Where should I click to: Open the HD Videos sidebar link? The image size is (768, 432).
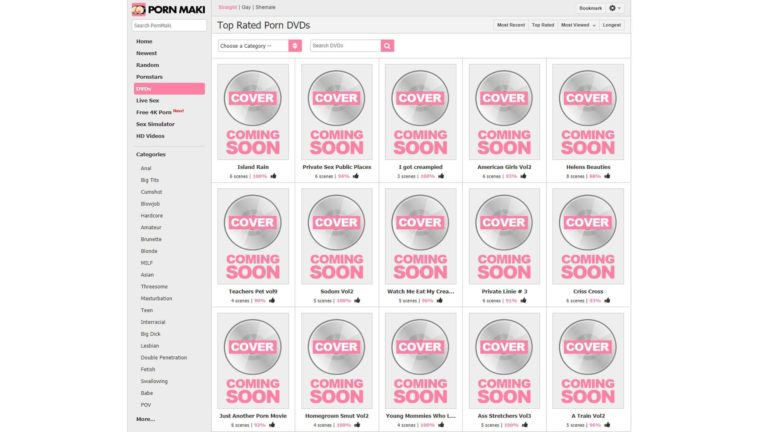[x=150, y=136]
